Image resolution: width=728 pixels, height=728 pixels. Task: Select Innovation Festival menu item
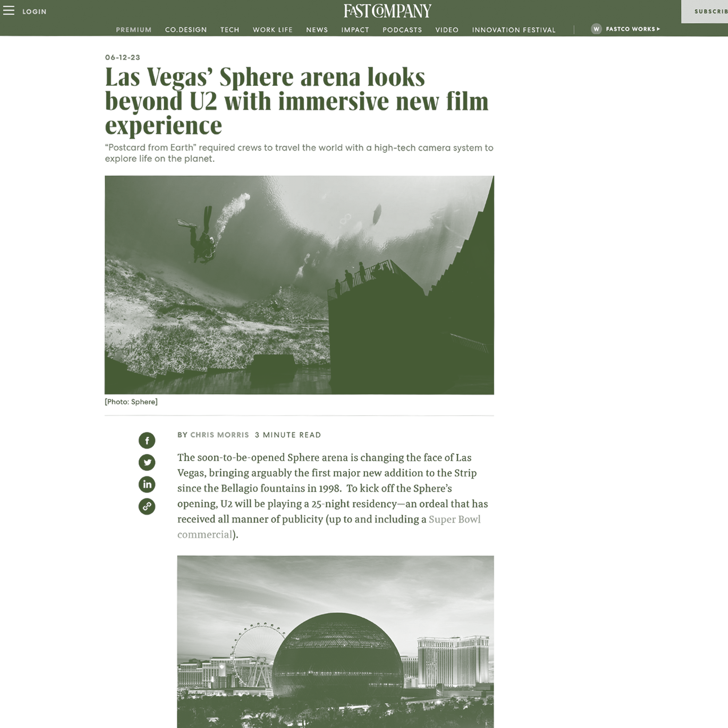point(514,30)
